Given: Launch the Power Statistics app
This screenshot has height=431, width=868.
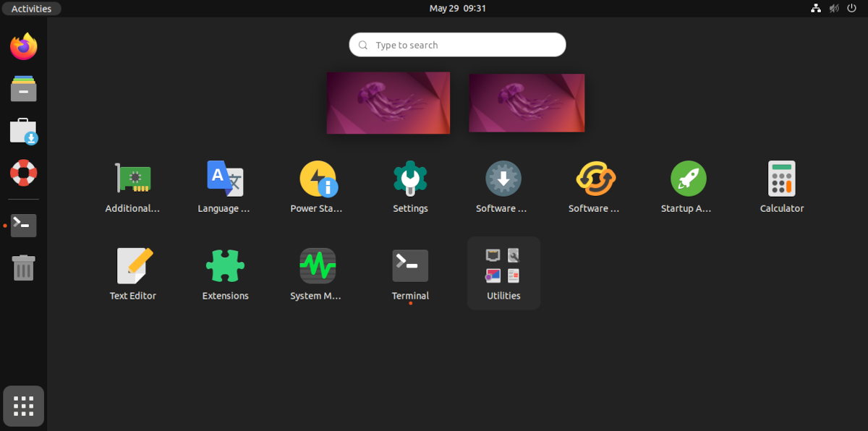Looking at the screenshot, I should tap(318, 179).
